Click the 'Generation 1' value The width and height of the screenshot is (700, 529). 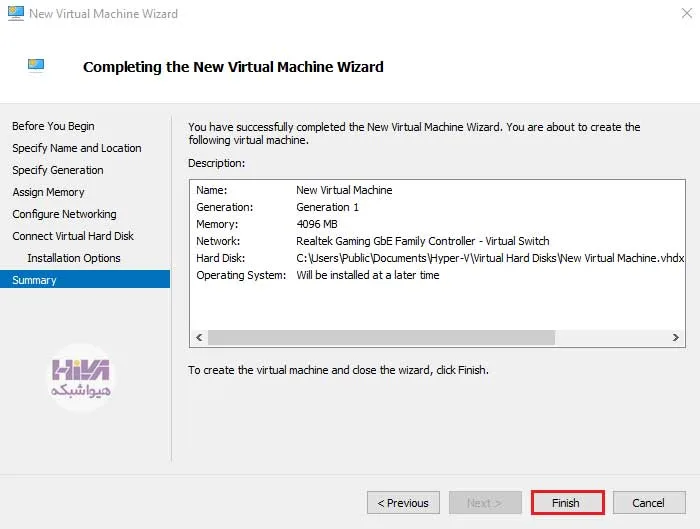(x=327, y=207)
